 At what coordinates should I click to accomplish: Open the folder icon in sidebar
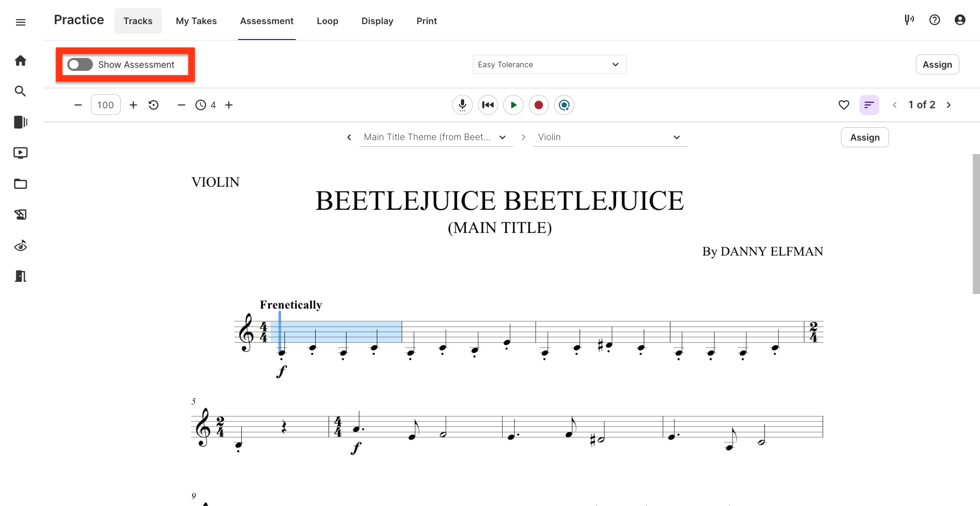[21, 184]
